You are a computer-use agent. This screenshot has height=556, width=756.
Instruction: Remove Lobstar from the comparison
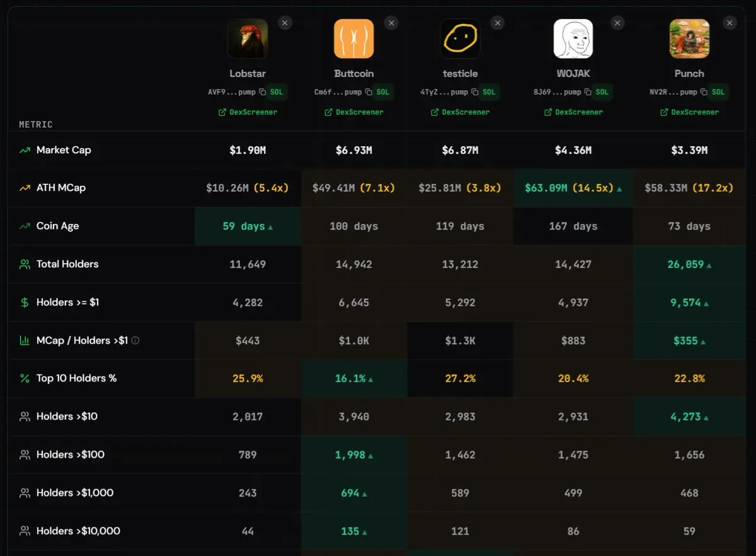coord(285,23)
